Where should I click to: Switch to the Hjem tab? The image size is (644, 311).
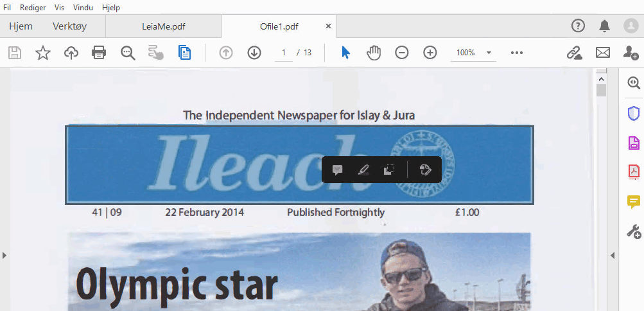coord(21,26)
